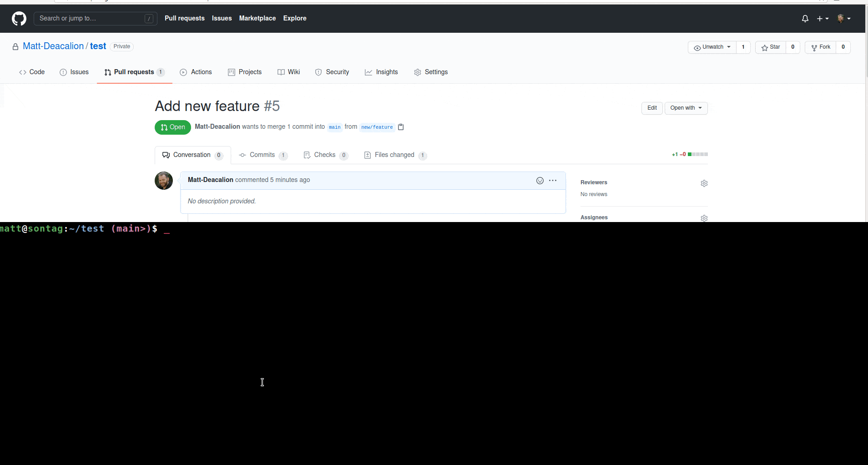Open the repository Settings tab
The height and width of the screenshot is (465, 868).
431,72
